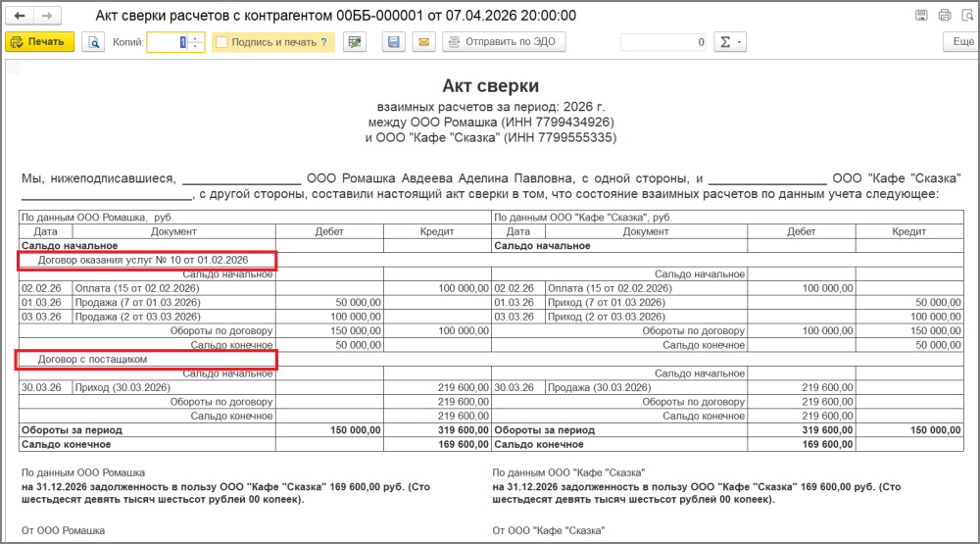Image resolution: width=980 pixels, height=544 pixels.
Task: Click the preview icon in title bar
Action: point(967,16)
